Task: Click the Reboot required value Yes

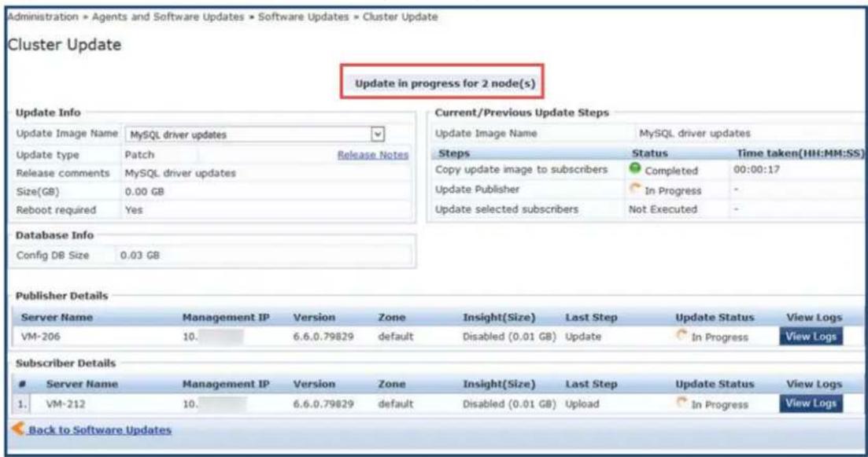Action: pyautogui.click(x=134, y=210)
